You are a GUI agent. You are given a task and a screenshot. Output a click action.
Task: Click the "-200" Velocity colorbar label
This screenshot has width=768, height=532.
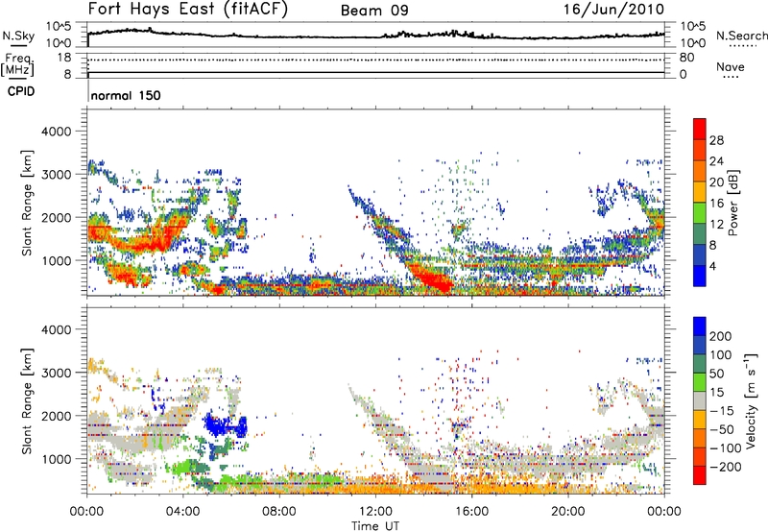point(726,467)
